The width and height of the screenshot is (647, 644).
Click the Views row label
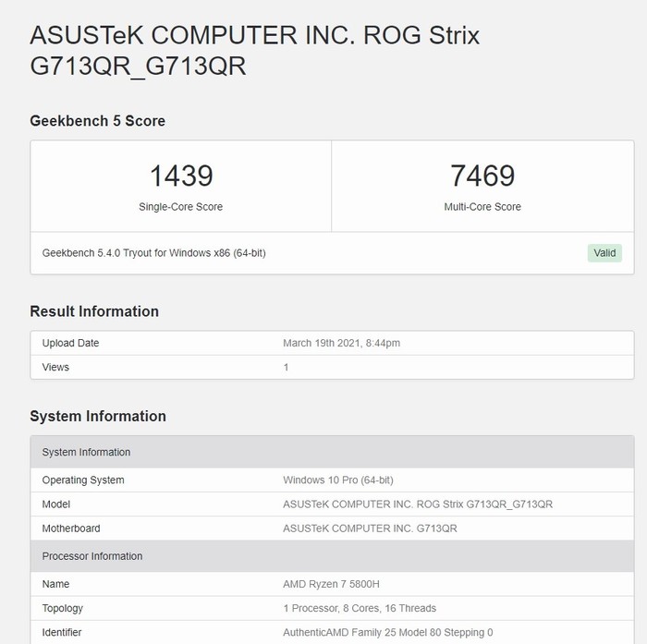tap(55, 367)
